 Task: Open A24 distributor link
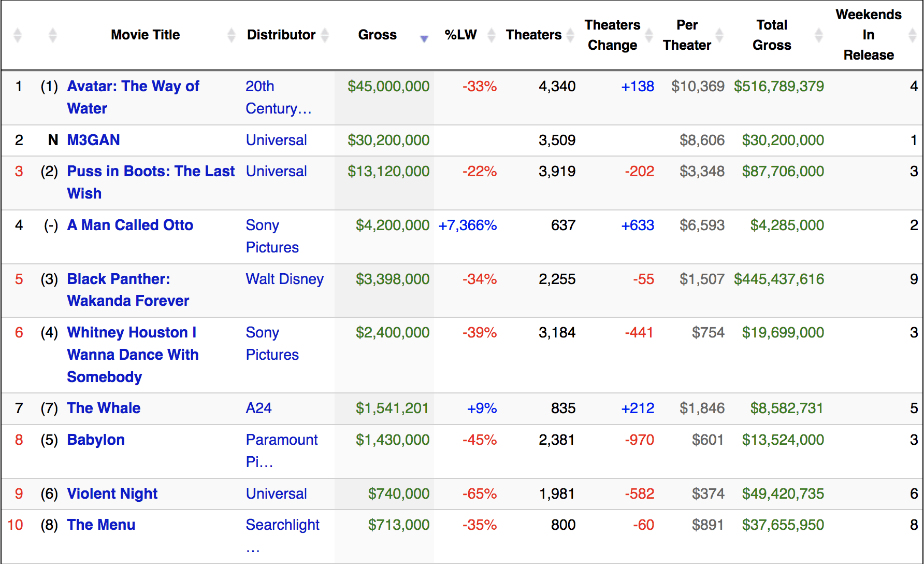tap(258, 408)
